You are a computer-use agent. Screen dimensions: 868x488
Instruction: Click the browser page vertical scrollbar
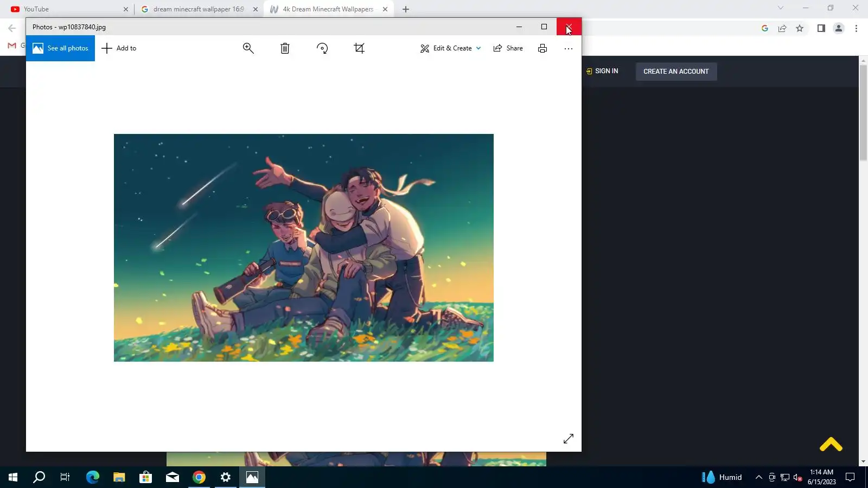click(x=864, y=112)
